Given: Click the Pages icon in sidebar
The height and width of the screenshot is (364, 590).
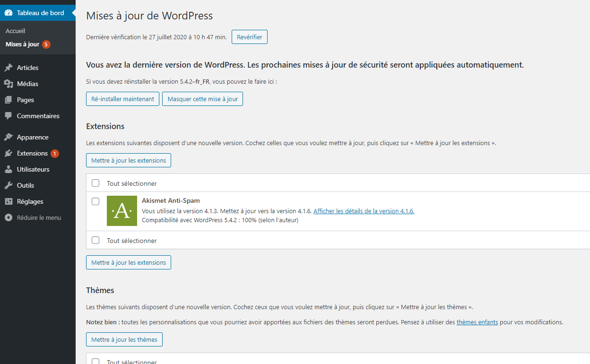Looking at the screenshot, I should tap(9, 100).
